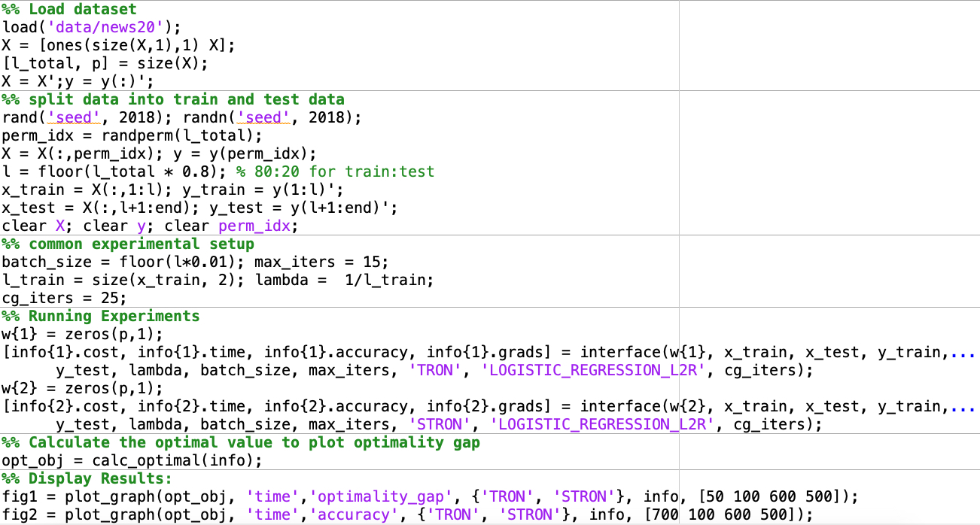The width and height of the screenshot is (980, 525).
Task: Click the '%% Running Experiments' section header
Action: tap(101, 316)
